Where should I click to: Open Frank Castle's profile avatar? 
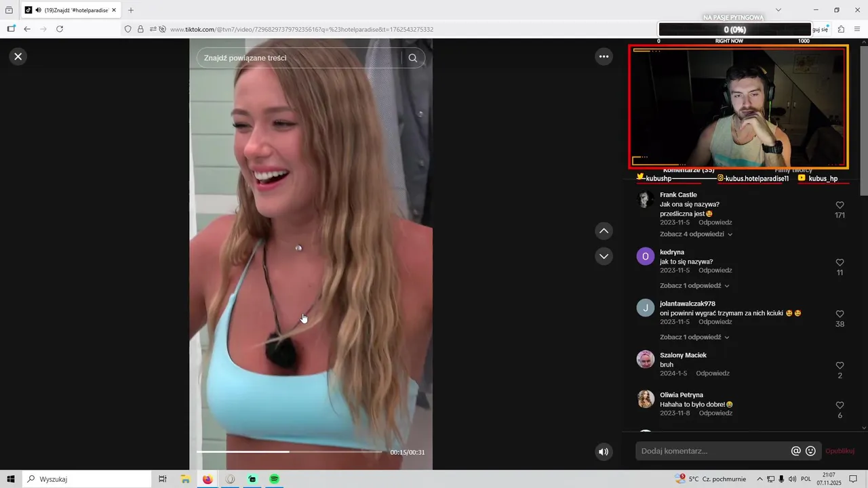(x=646, y=199)
